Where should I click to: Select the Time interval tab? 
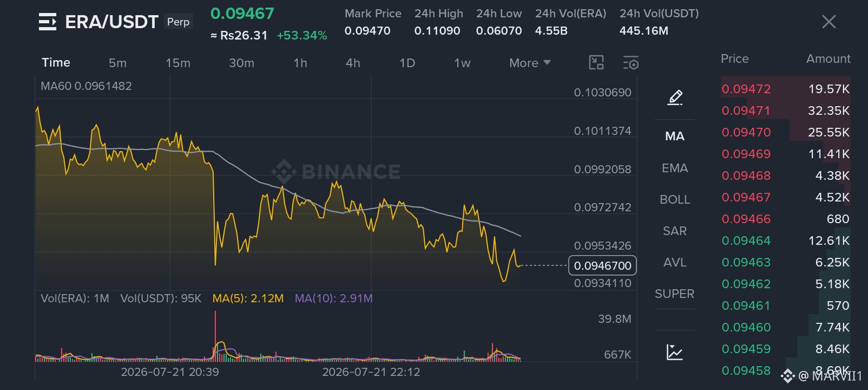[56, 63]
